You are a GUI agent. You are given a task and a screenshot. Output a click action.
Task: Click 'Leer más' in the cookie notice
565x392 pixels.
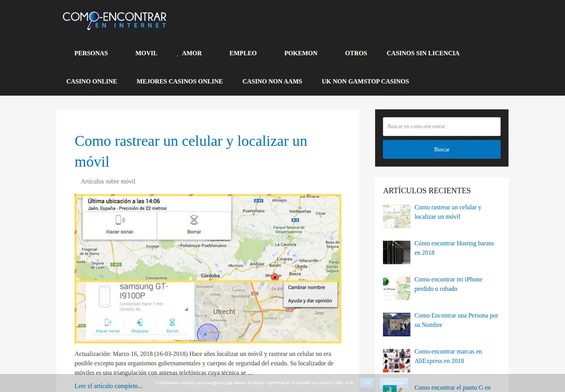coord(394,383)
